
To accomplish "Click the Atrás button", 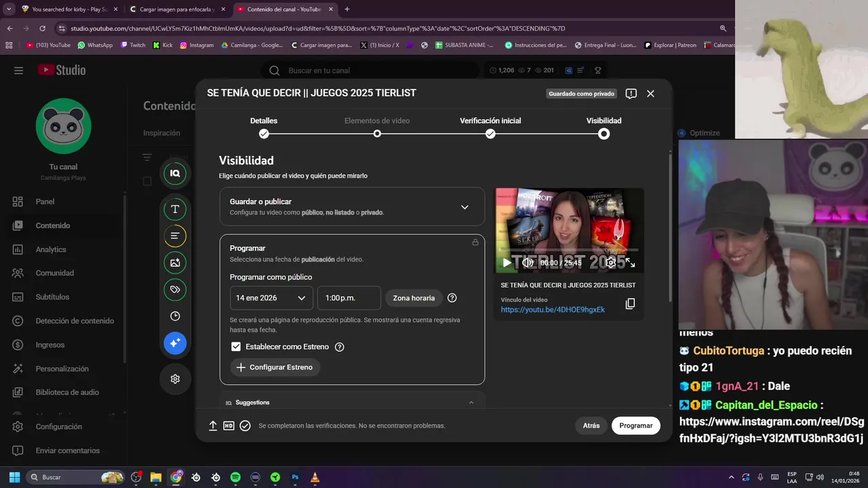I will (x=591, y=426).
